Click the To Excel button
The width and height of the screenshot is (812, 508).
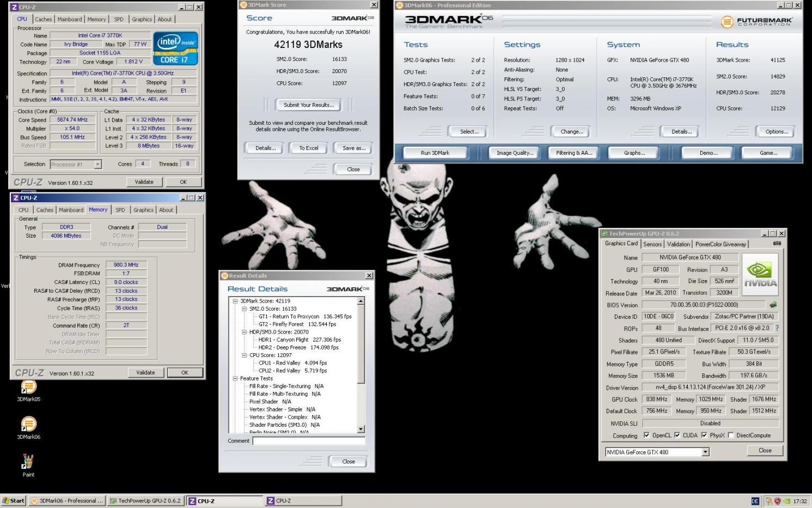[x=309, y=148]
